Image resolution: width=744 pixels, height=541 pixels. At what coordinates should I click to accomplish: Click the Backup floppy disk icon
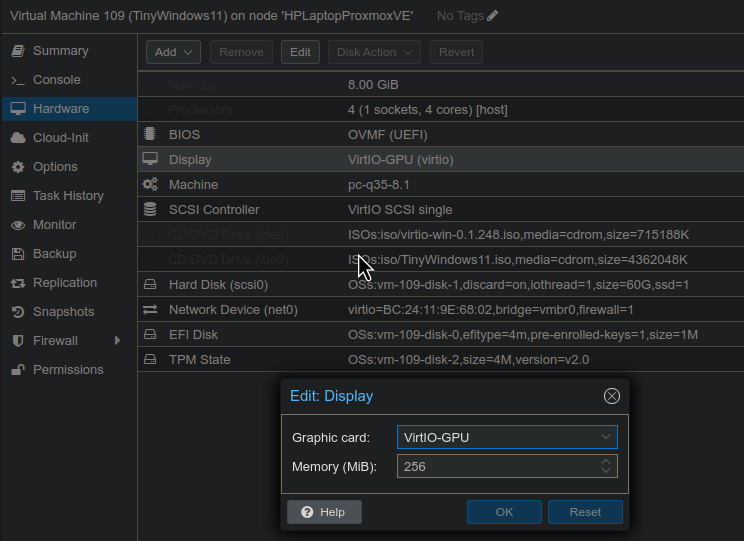pyautogui.click(x=17, y=254)
